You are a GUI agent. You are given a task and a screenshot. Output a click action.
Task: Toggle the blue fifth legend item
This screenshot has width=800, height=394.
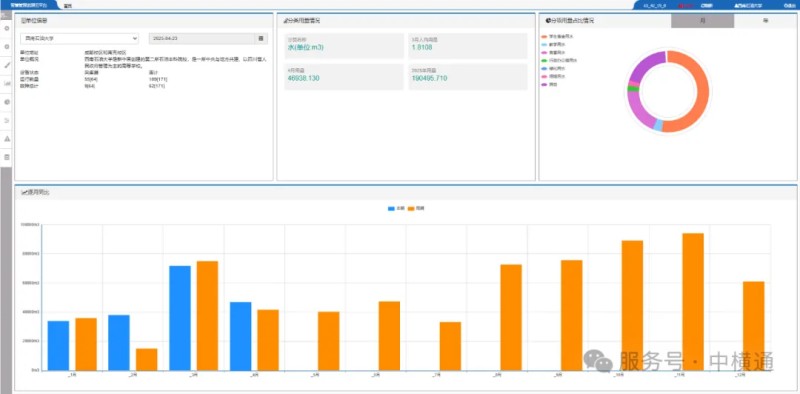(554, 68)
